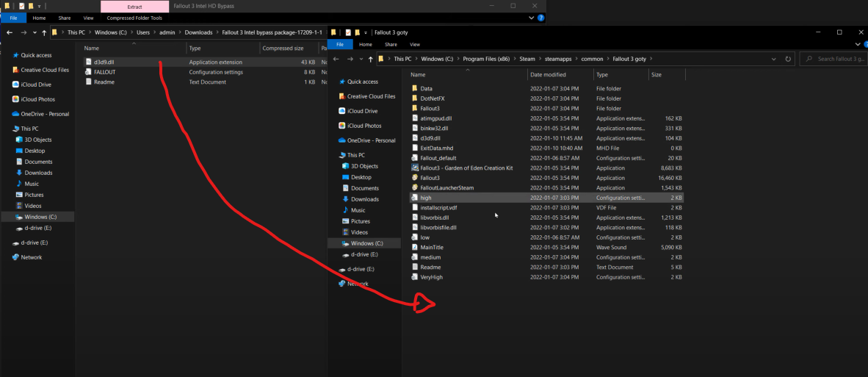The width and height of the screenshot is (868, 377).
Task: Go back in Intel HD Bypass window
Action: pos(10,32)
